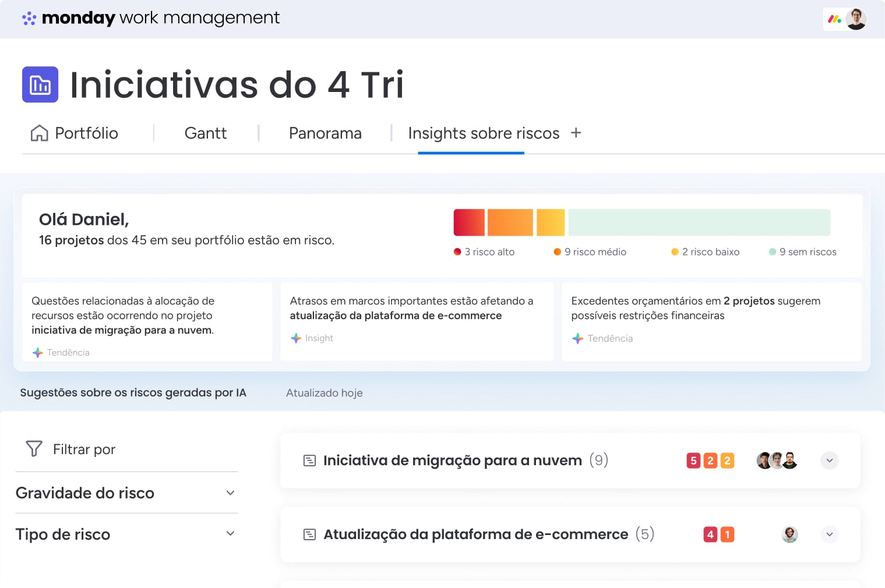Click the red badge 4 on e-commerce row
The width and height of the screenshot is (885, 588).
[x=710, y=534]
